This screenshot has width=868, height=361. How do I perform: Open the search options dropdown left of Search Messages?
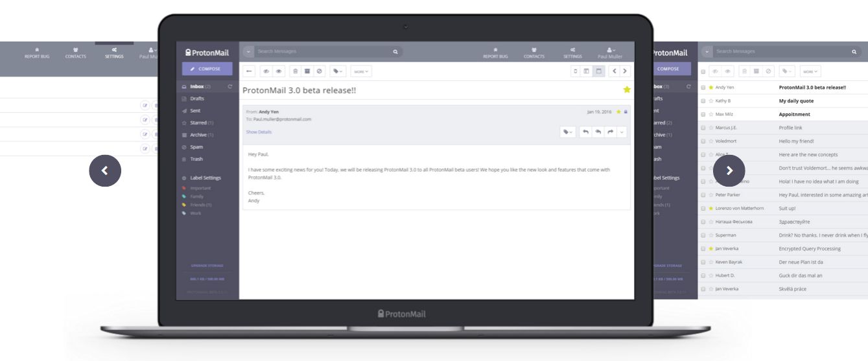(x=249, y=51)
